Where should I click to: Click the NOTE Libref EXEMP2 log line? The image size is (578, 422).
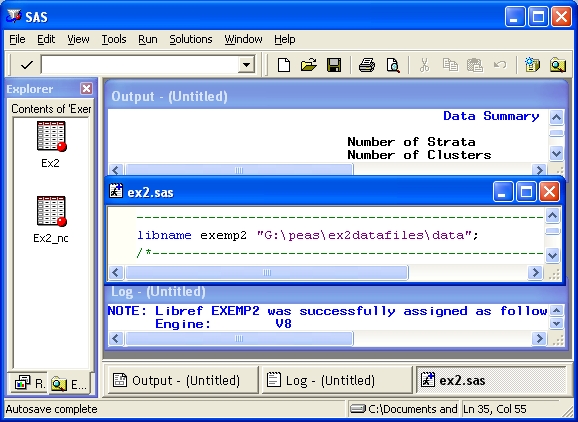[x=327, y=311]
